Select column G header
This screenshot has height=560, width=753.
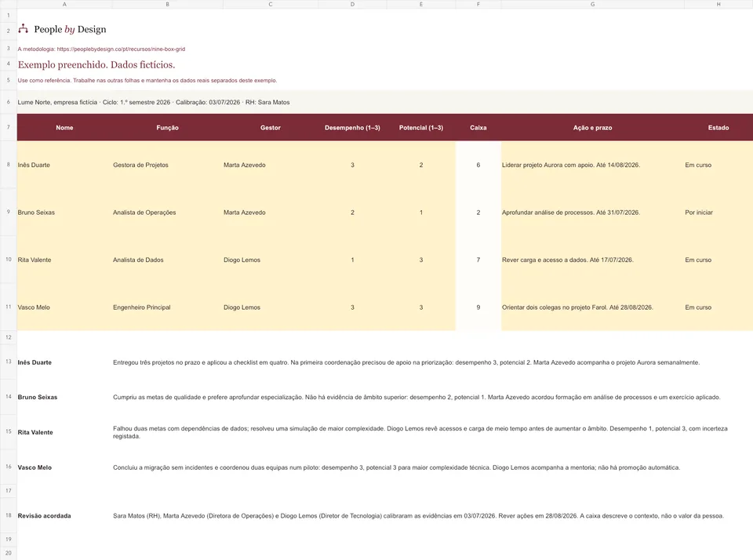[593, 5]
